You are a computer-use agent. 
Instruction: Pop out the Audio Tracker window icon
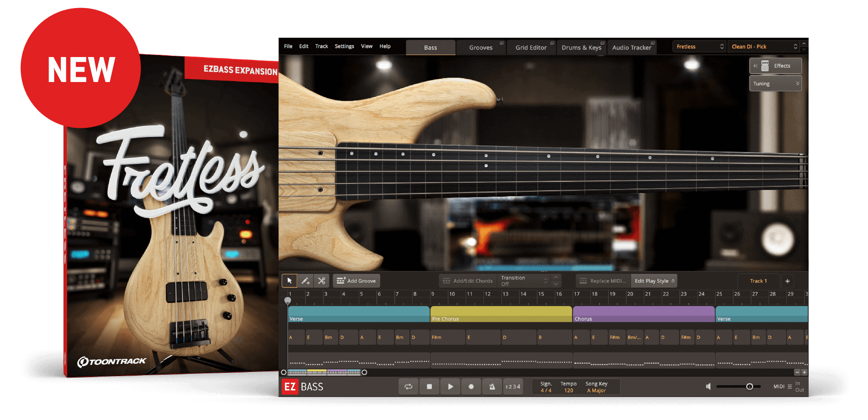pos(653,43)
